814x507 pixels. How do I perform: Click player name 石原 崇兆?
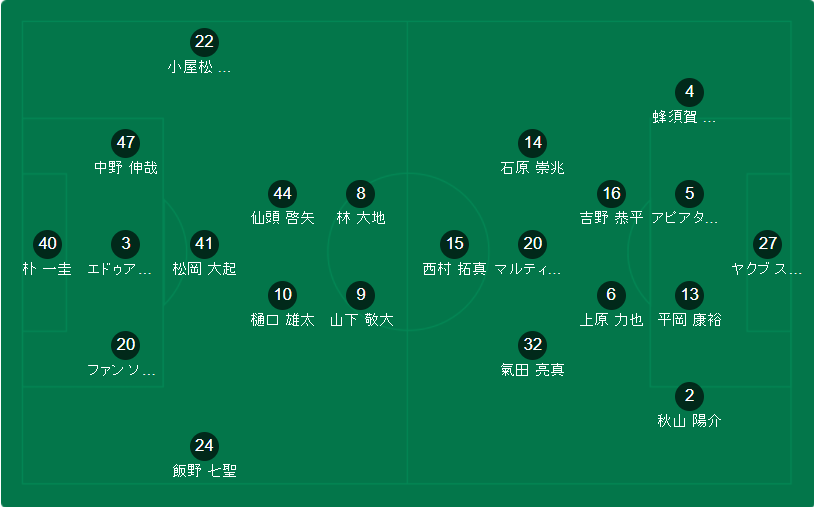click(x=533, y=168)
